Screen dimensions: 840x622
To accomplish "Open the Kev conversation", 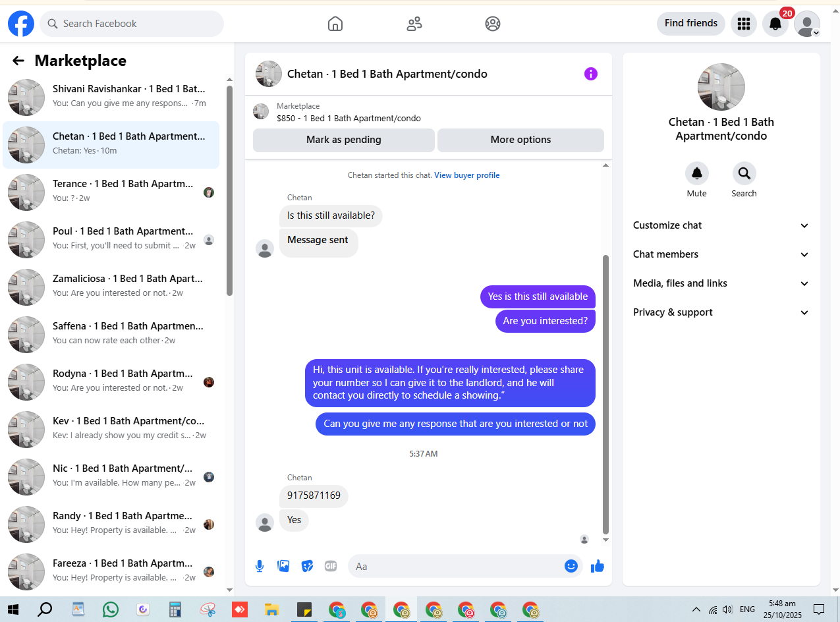I will (x=111, y=430).
